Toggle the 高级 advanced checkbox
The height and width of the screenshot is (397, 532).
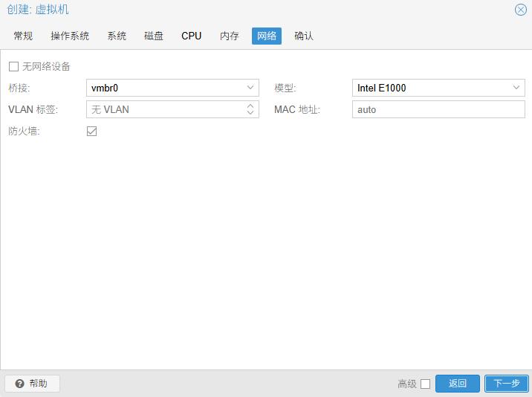coord(425,384)
